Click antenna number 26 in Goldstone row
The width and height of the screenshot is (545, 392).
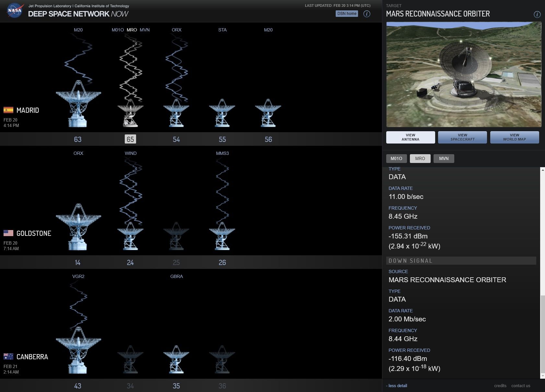222,262
